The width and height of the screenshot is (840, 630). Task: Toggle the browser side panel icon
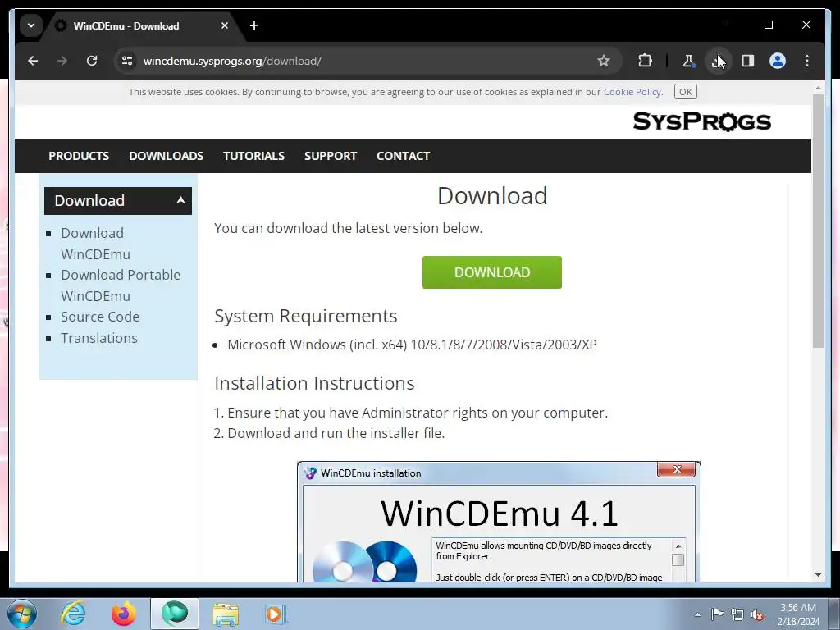coord(748,61)
